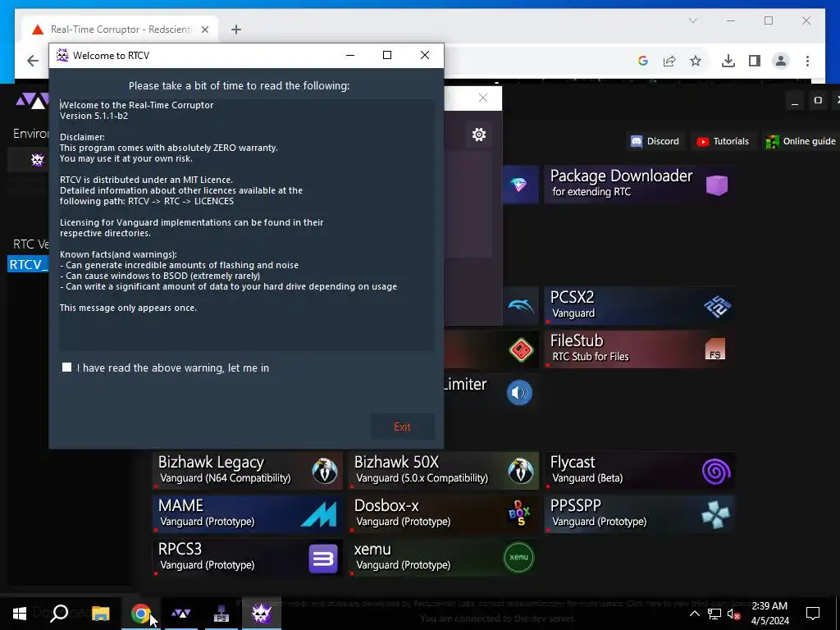Switch to Chrome from taskbar
Screen dimensions: 840x630
pyautogui.click(x=140, y=614)
